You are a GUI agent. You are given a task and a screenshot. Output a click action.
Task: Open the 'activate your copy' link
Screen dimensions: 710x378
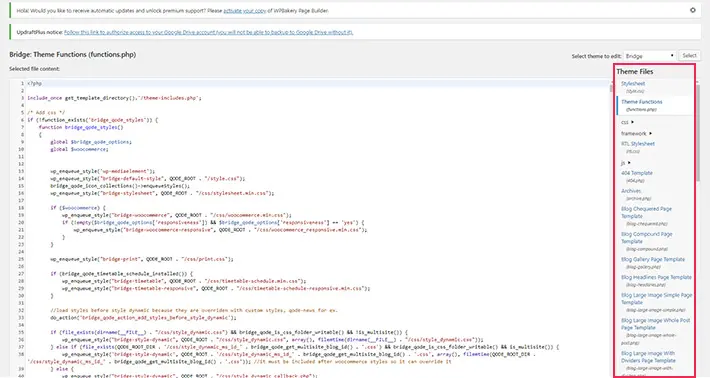click(245, 10)
